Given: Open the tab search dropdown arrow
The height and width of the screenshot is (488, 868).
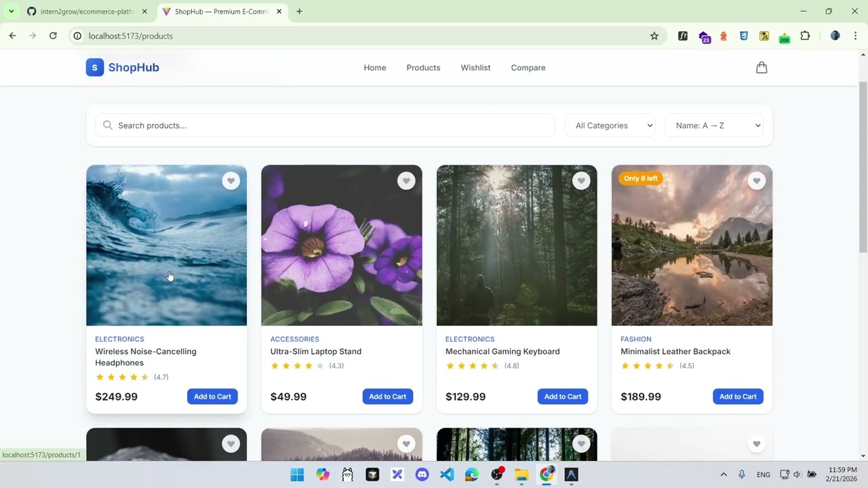Looking at the screenshot, I should click(x=11, y=12).
